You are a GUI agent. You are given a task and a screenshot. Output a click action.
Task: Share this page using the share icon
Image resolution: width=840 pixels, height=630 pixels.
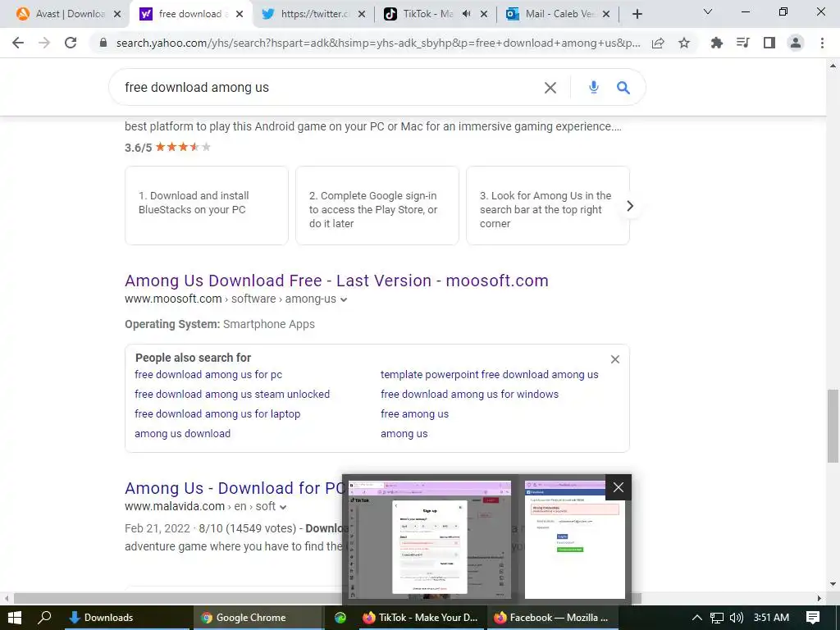tap(658, 43)
